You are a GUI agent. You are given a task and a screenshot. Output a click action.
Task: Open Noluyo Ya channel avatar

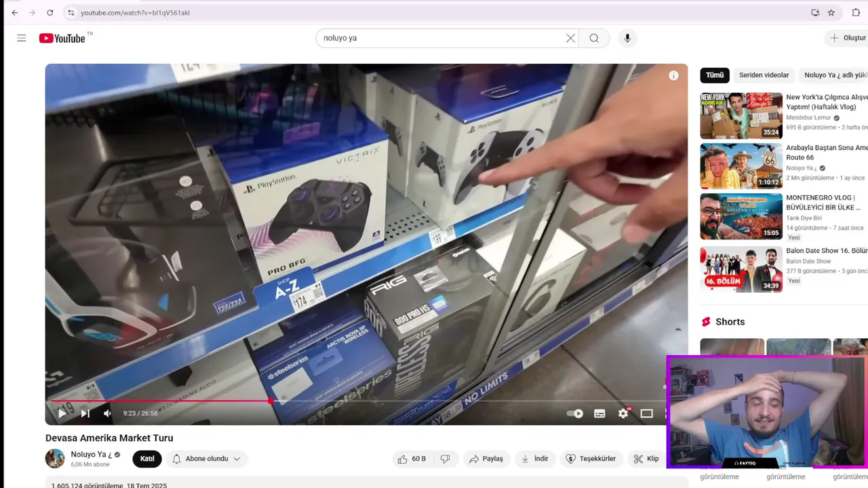[x=55, y=459]
